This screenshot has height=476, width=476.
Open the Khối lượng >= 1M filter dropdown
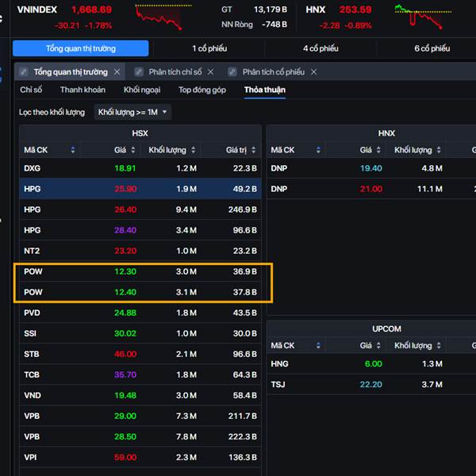click(132, 113)
